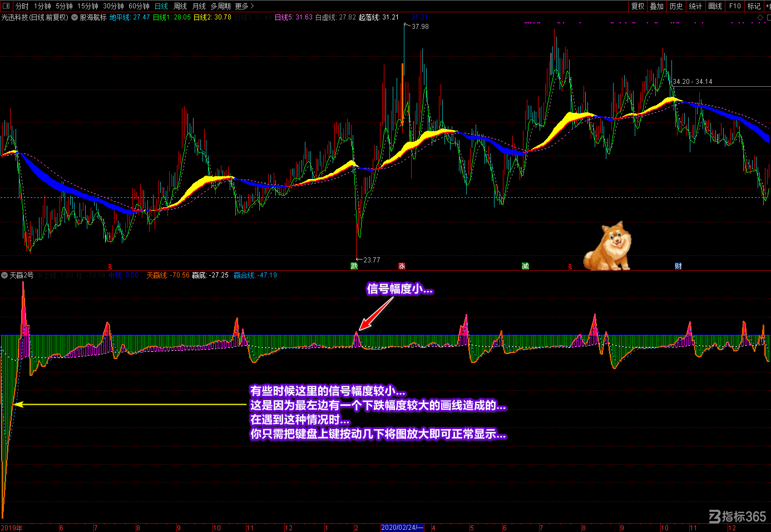
Task: Click the diamond icon in chart corner
Action: [x=760, y=18]
